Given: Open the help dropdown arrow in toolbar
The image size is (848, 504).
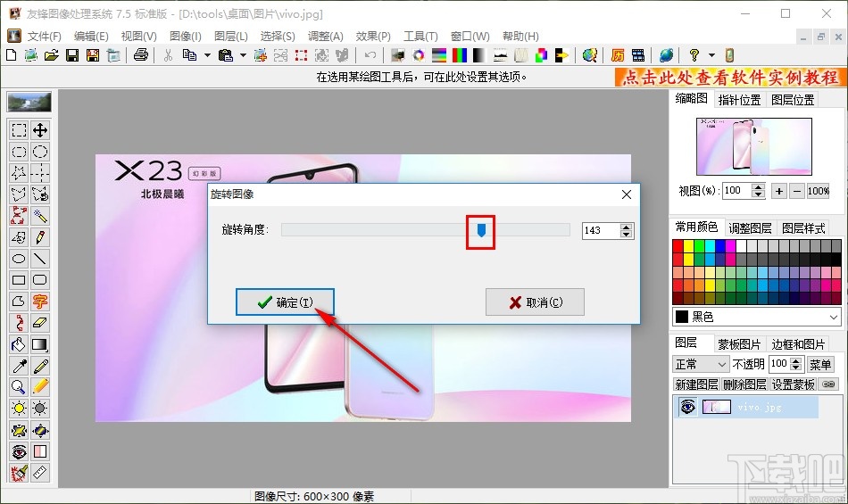Looking at the screenshot, I should [x=711, y=55].
